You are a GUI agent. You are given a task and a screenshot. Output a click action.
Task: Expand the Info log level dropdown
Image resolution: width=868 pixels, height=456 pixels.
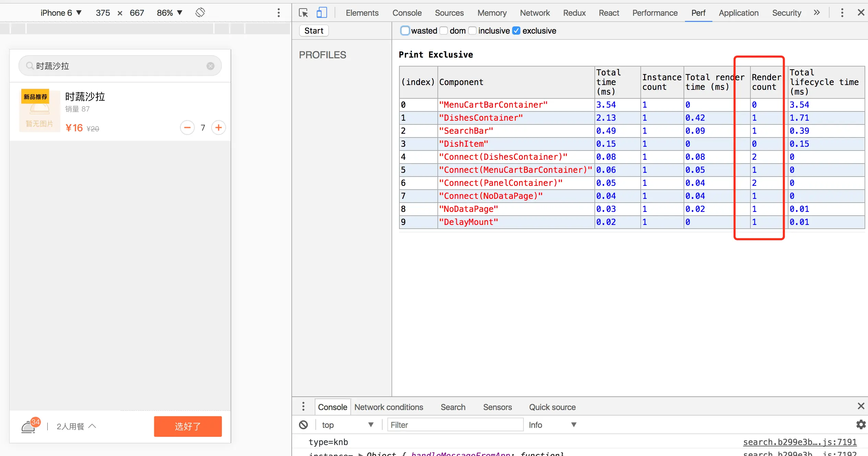click(x=552, y=425)
